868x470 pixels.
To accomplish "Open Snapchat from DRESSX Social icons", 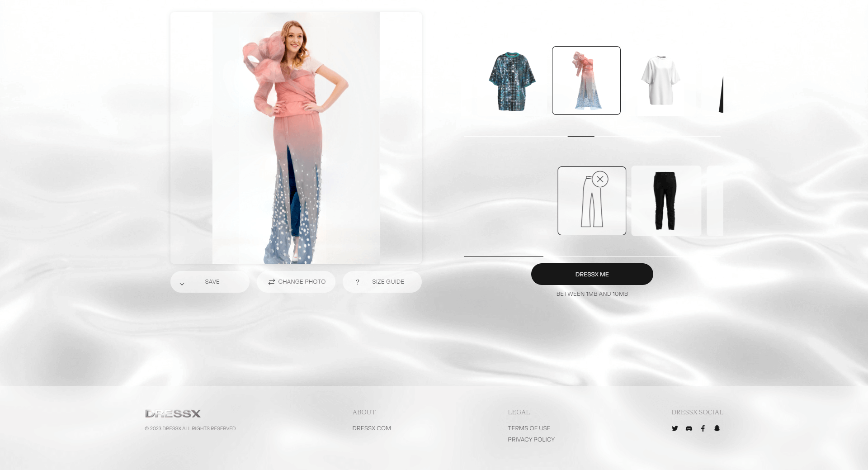I will (x=718, y=428).
